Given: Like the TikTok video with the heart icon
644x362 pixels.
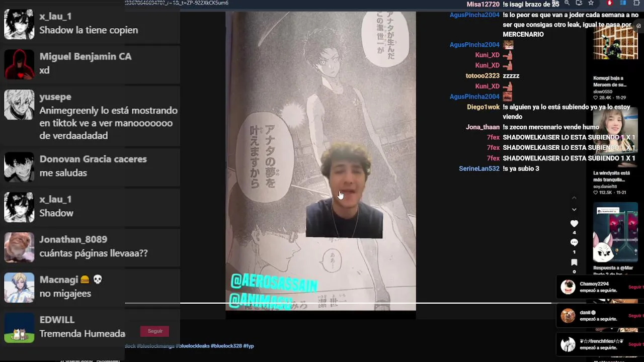Looking at the screenshot, I should click(x=574, y=223).
